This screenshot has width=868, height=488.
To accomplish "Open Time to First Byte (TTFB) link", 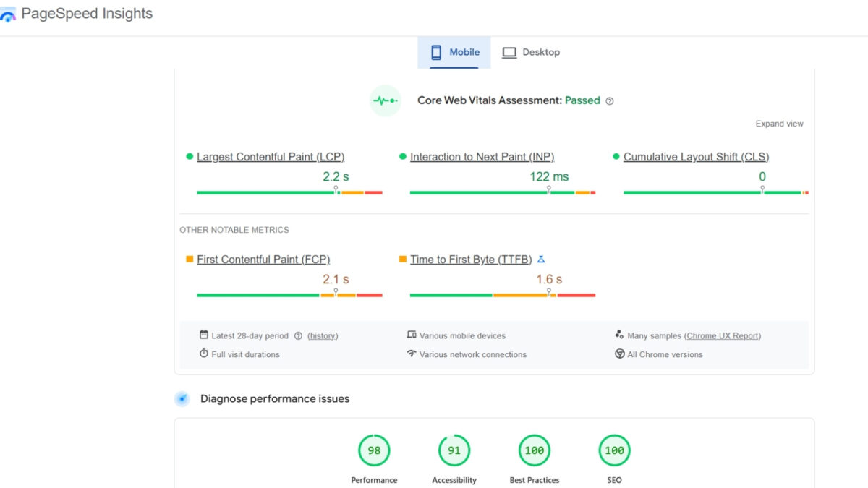I will pos(471,260).
